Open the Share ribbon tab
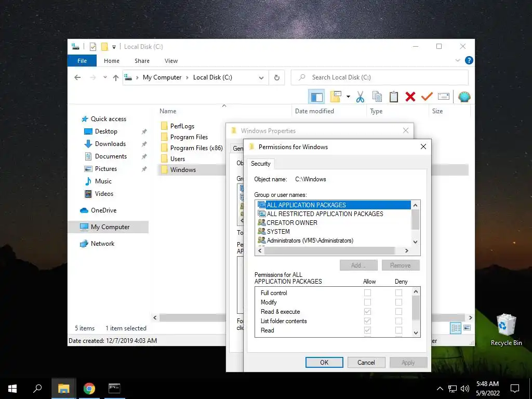532x399 pixels. (142, 61)
